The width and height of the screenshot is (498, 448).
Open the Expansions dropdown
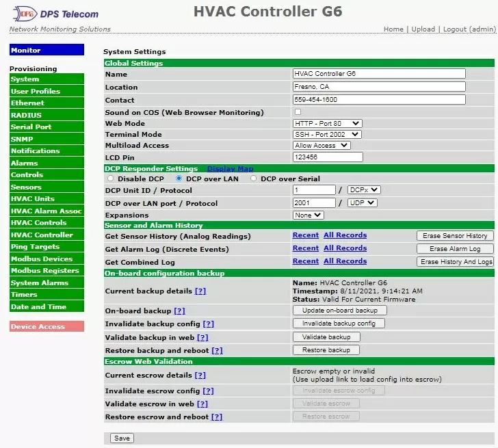pos(308,215)
